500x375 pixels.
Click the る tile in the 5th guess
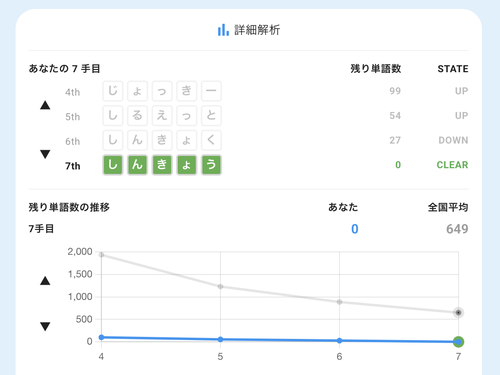pyautogui.click(x=137, y=116)
